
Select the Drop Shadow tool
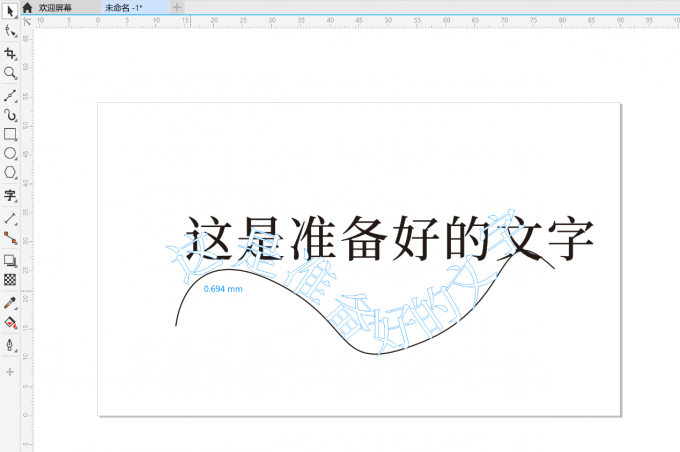pos(10,260)
